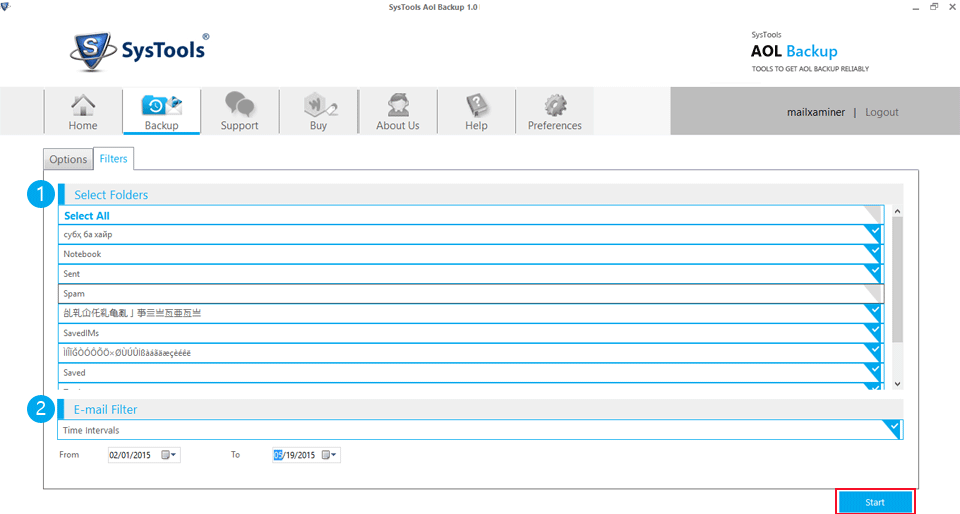Click the Start button
This screenshot has height=514, width=960.
coord(875,502)
